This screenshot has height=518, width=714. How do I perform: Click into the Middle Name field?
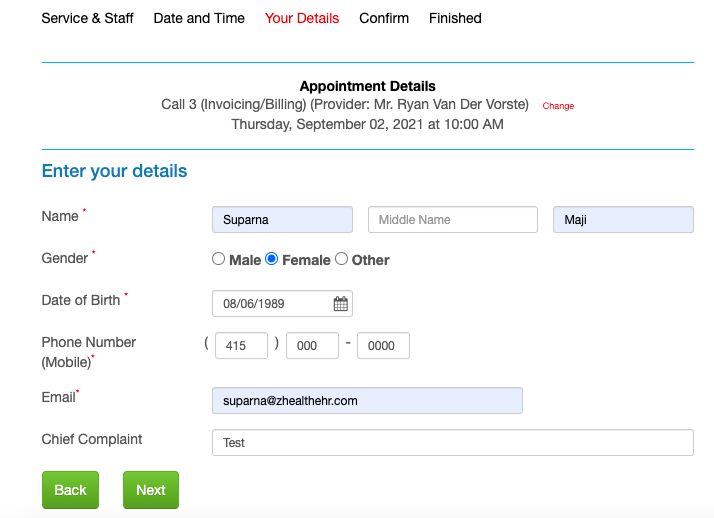pos(453,219)
